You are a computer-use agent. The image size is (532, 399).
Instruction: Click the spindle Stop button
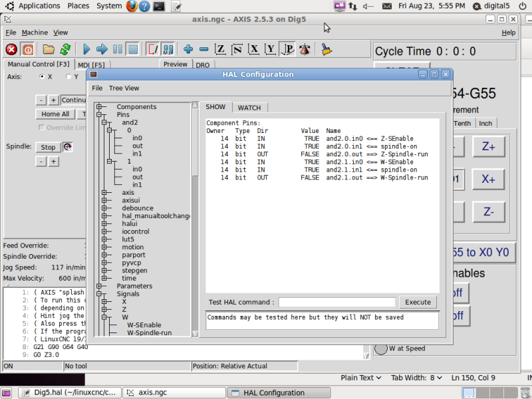click(48, 147)
